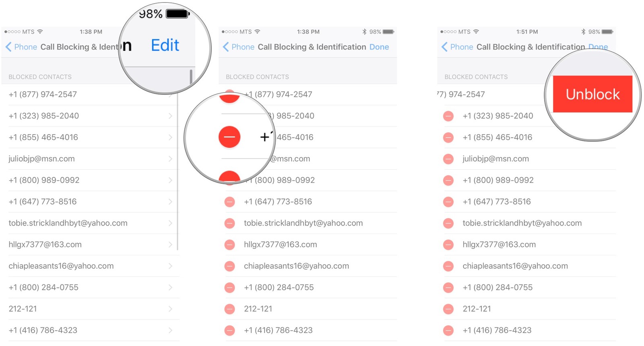Select tobie.stricklandhbyt@yahoo.com in the first screen
Viewport: 644px width, 346px height.
coord(68,223)
